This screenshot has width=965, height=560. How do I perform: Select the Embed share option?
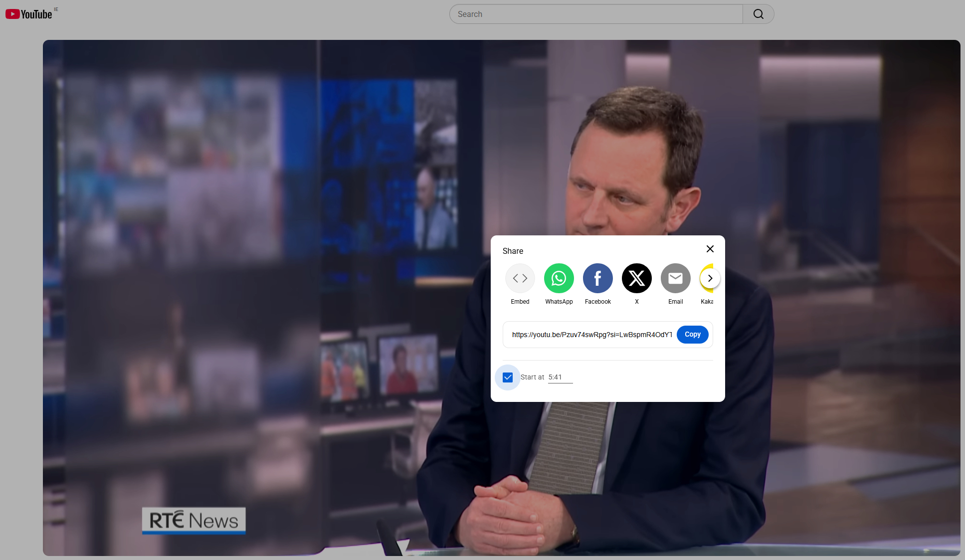pos(520,278)
